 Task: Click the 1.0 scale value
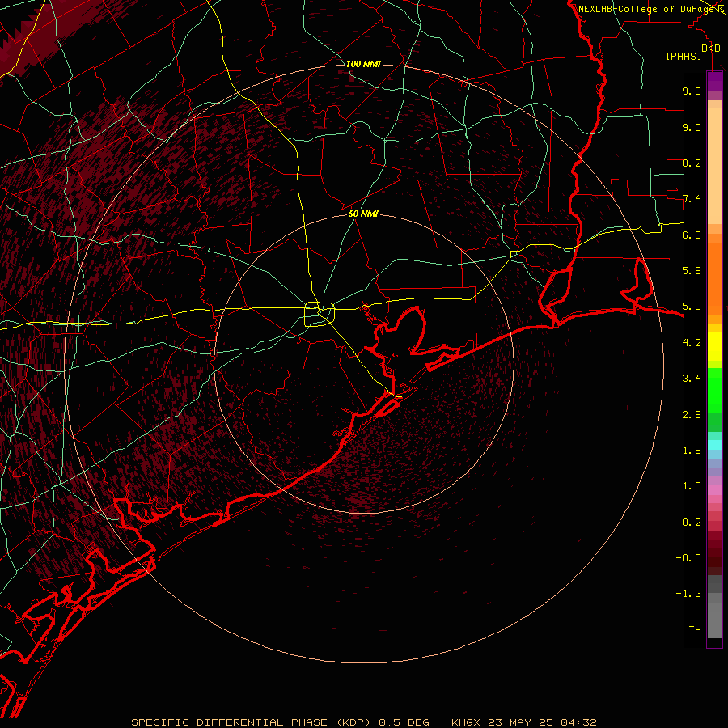click(x=692, y=486)
